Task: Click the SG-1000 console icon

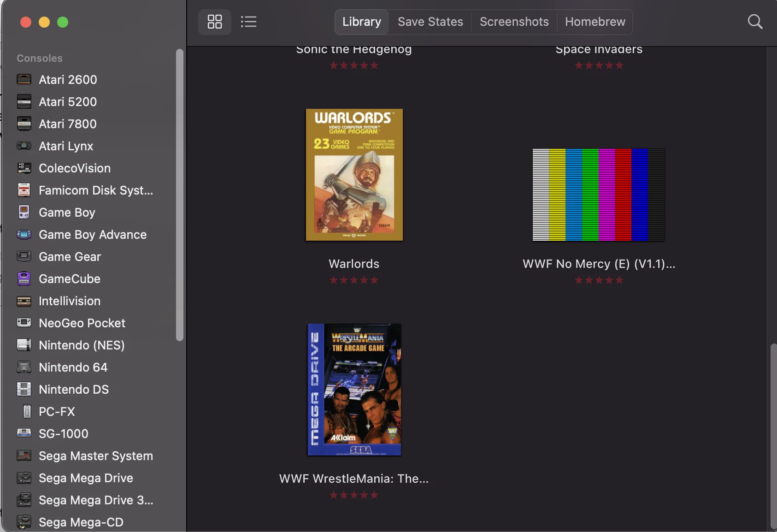Action: pos(24,433)
